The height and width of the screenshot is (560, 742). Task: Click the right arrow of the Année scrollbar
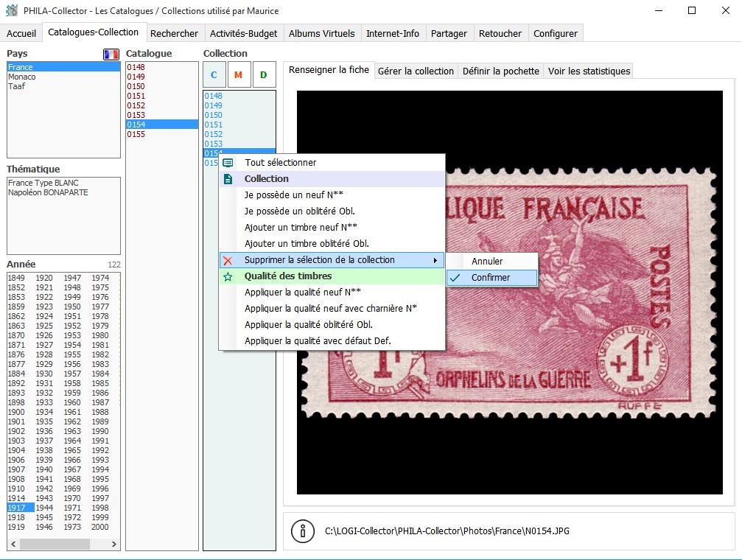tap(114, 545)
